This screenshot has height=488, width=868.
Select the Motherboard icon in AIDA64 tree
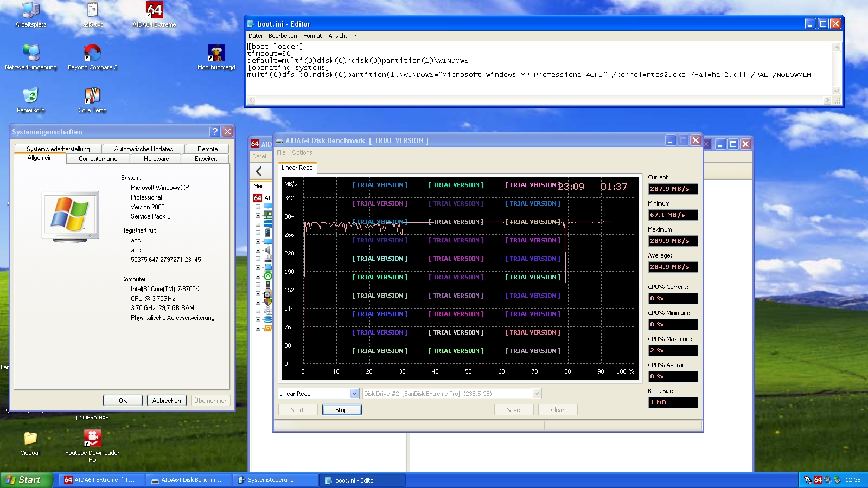(x=267, y=215)
